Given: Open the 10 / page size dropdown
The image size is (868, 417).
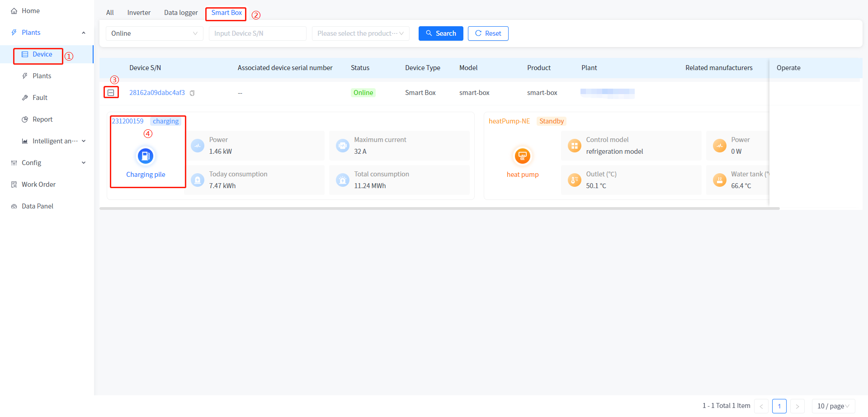Looking at the screenshot, I should point(833,406).
